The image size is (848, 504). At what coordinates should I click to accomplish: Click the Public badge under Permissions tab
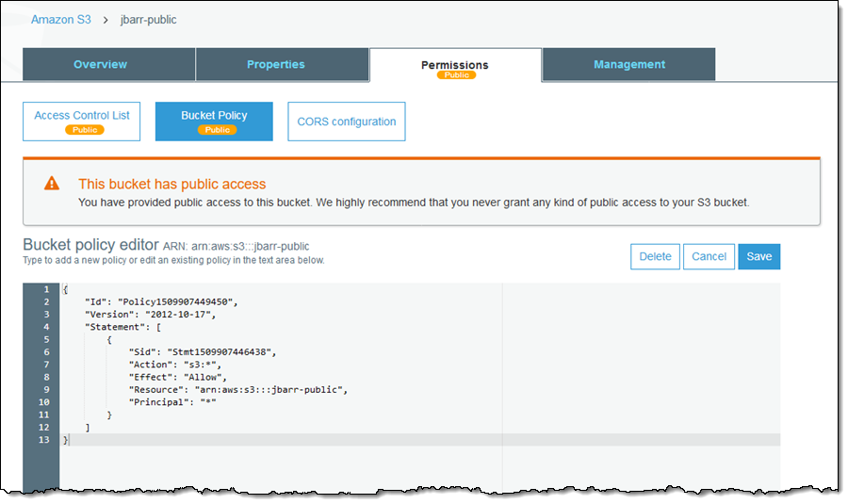[x=456, y=75]
